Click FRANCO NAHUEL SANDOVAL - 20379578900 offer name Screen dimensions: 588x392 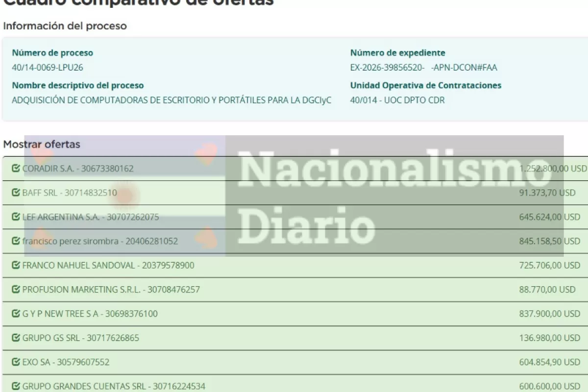tap(108, 265)
